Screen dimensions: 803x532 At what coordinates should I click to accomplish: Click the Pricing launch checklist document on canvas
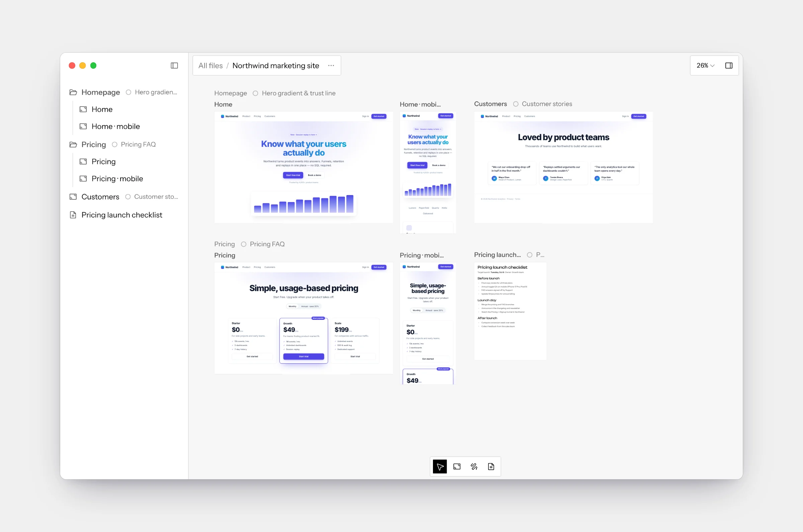tap(510, 311)
